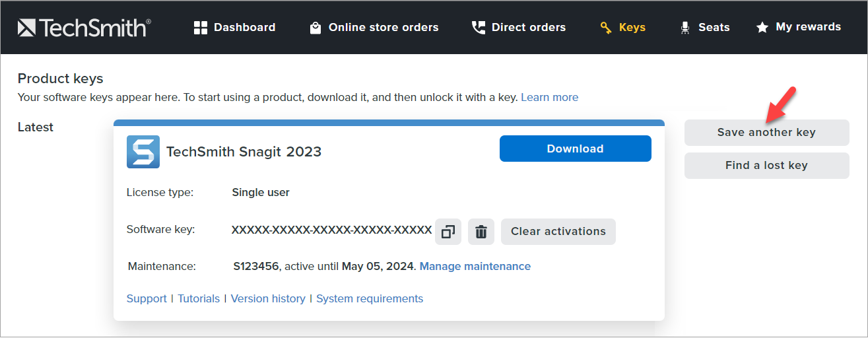Image resolution: width=868 pixels, height=338 pixels.
Task: Copy the software key to clipboard
Action: [x=448, y=232]
